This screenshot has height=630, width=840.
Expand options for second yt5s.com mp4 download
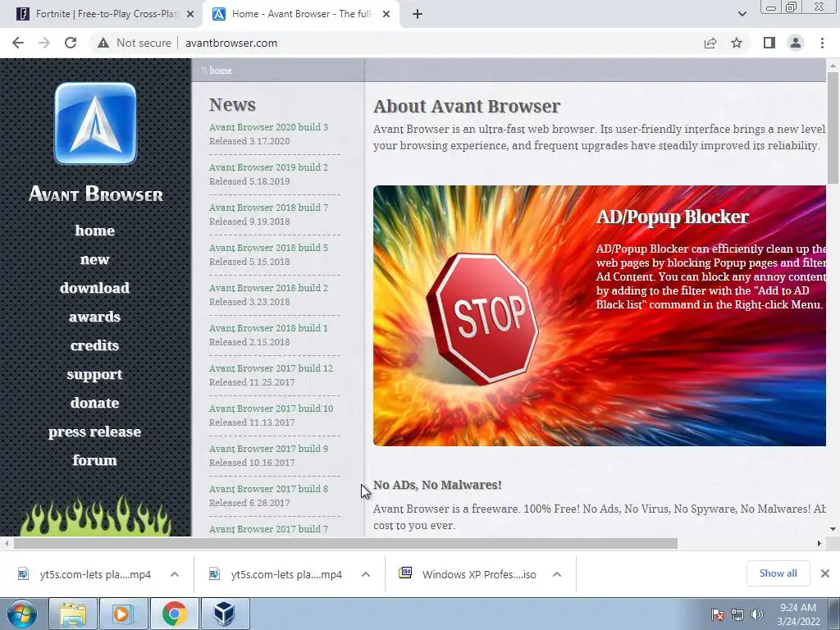[366, 574]
